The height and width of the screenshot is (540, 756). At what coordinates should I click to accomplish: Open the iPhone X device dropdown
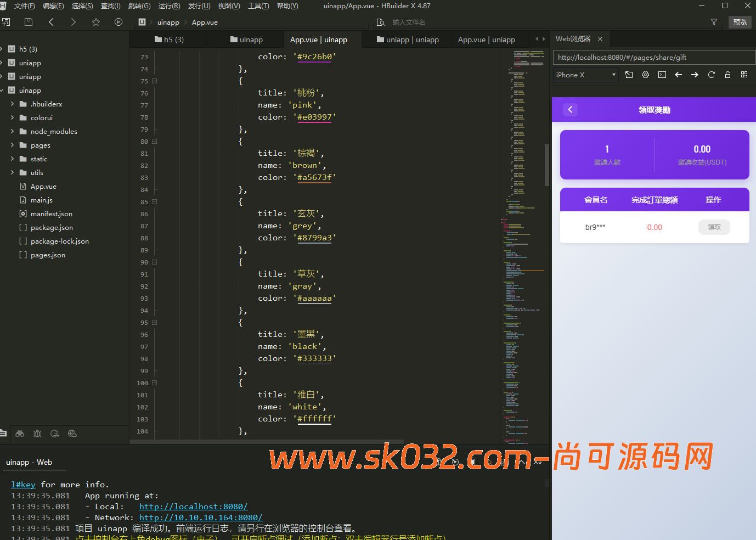586,75
